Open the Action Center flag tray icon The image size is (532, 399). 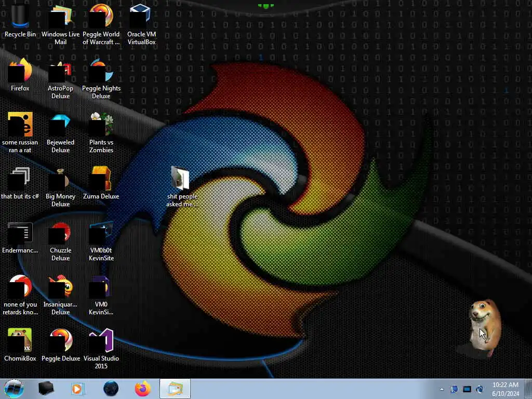pyautogui.click(x=454, y=389)
